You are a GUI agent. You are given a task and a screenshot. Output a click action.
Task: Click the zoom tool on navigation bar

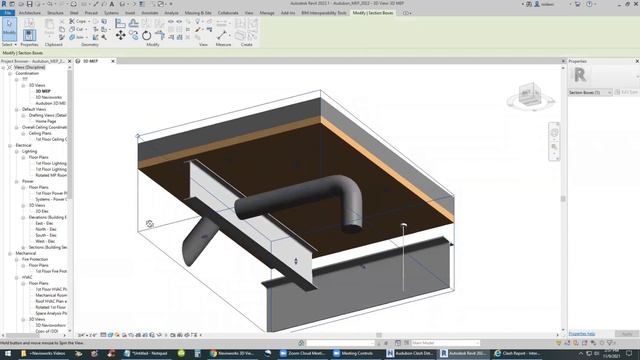(x=554, y=147)
